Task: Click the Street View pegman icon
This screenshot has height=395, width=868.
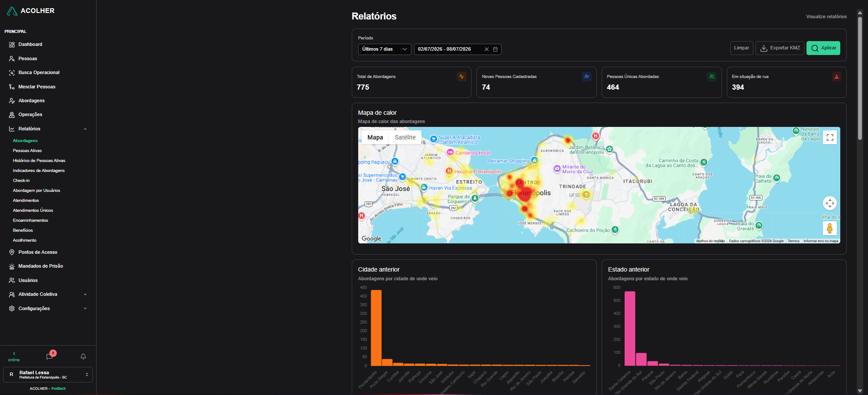Action: (829, 228)
